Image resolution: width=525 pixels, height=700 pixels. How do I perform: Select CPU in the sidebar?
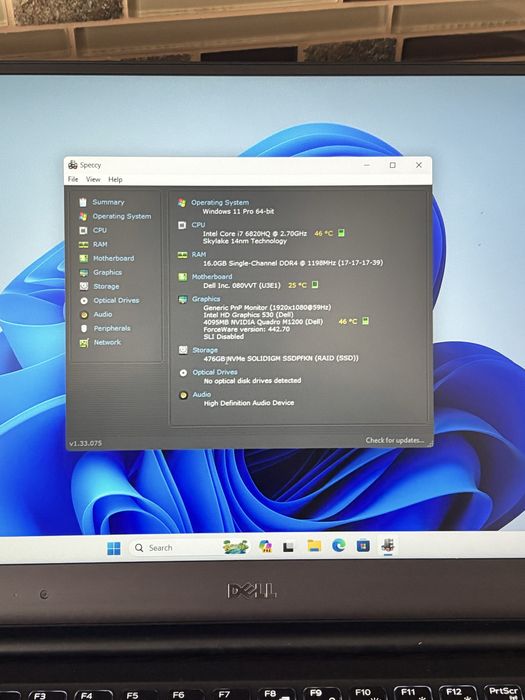click(100, 230)
